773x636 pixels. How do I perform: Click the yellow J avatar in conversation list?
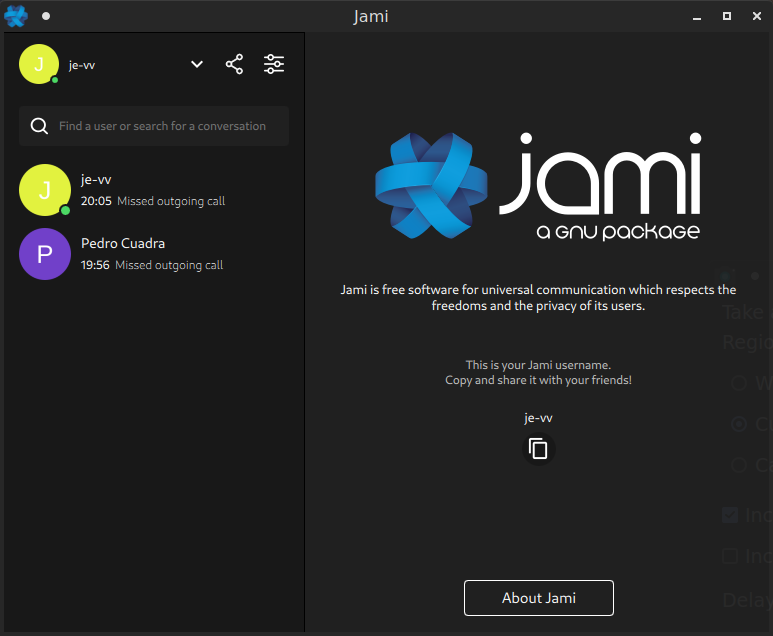45,190
